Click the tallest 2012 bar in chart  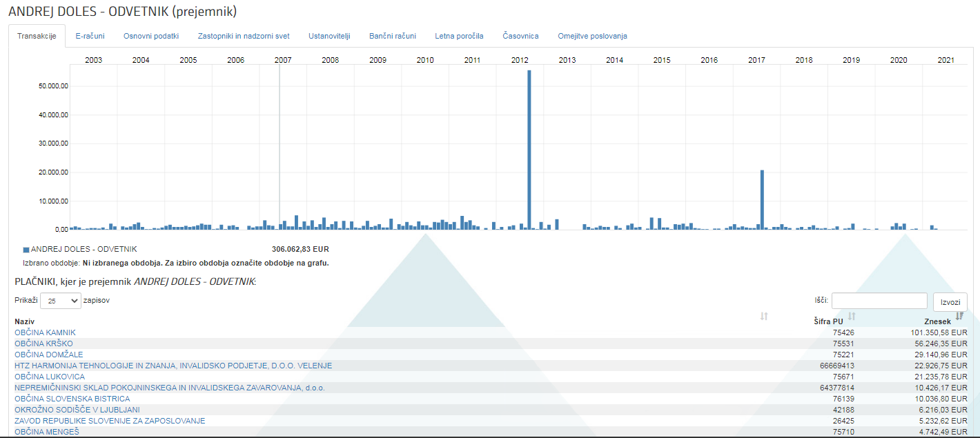529,148
